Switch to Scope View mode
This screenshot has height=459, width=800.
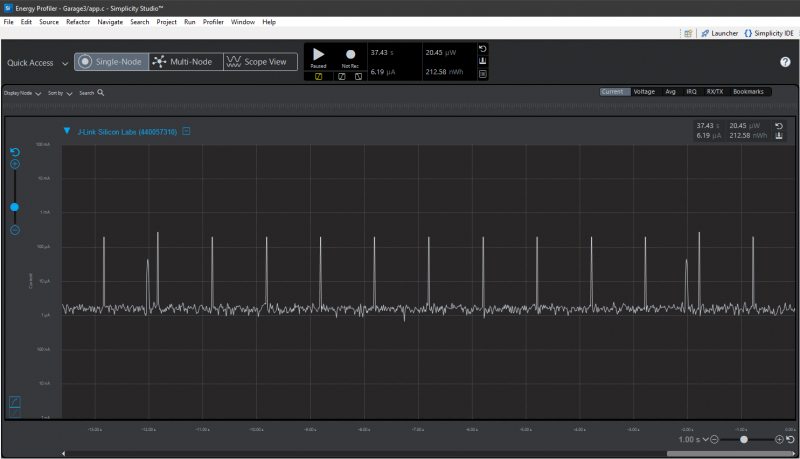tap(260, 62)
